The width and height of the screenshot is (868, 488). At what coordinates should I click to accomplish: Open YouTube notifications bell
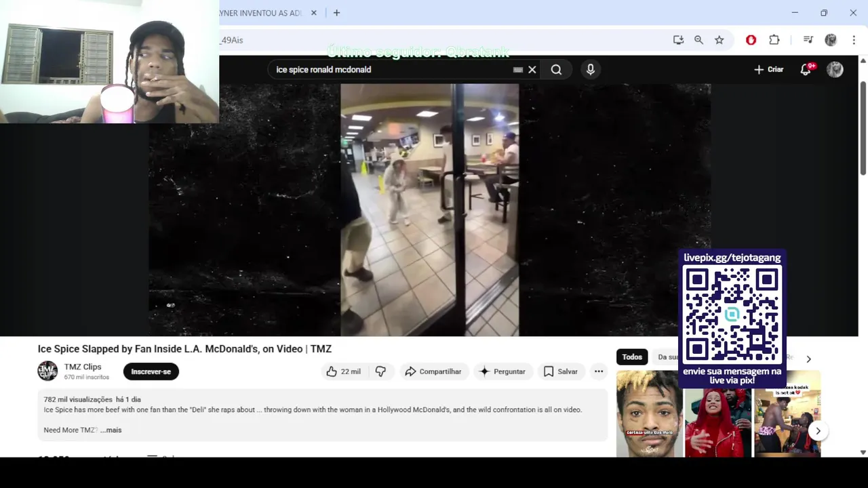806,69
